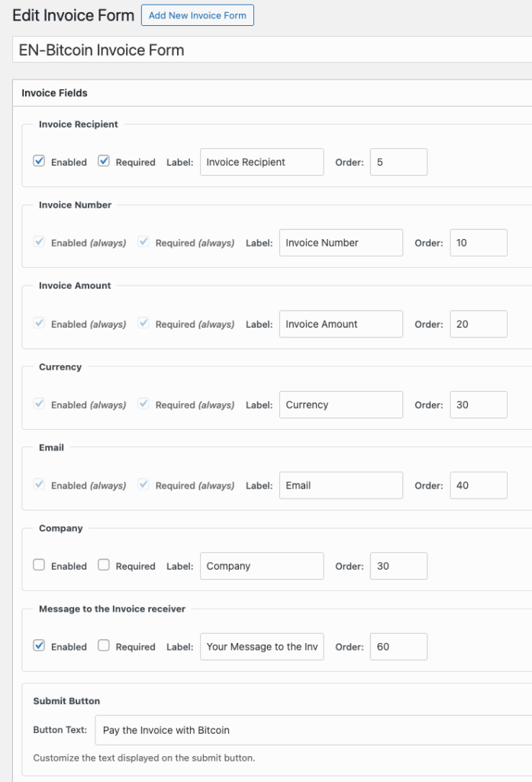This screenshot has height=782, width=532.
Task: Uncheck Enabled for Invoice Recipient
Action: click(39, 161)
